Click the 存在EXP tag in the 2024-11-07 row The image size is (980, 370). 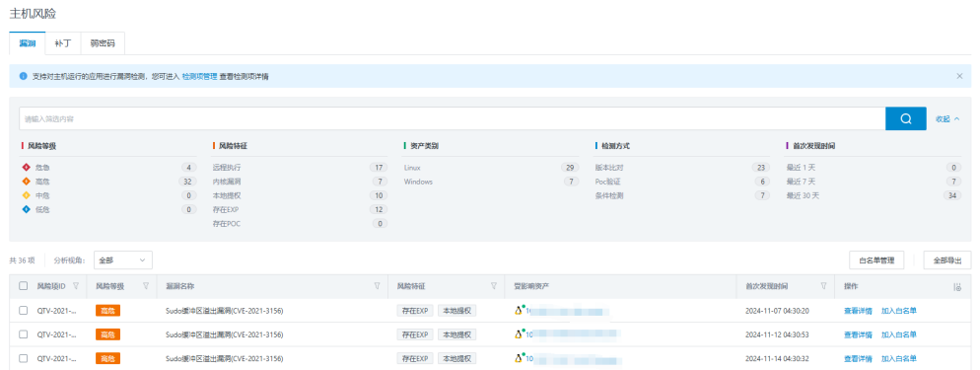[x=414, y=311]
